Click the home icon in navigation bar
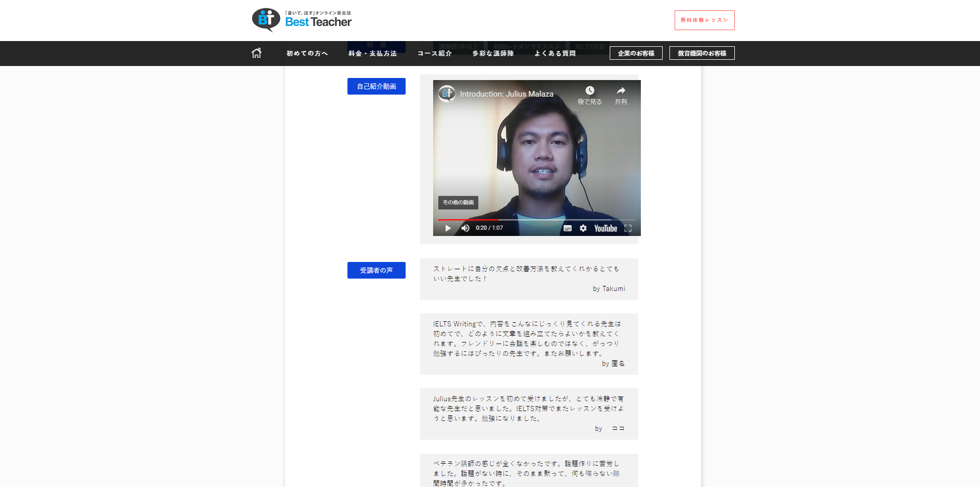The width and height of the screenshot is (980, 487). point(257,53)
